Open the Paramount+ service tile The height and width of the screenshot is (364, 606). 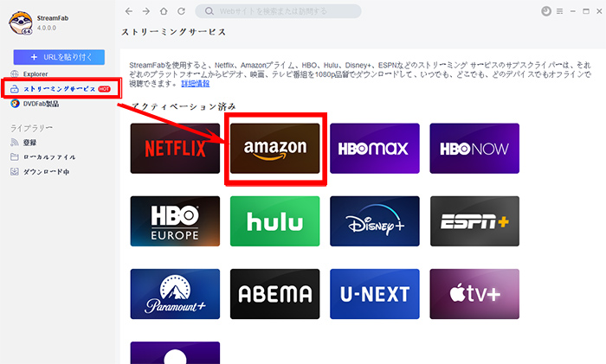pos(175,294)
